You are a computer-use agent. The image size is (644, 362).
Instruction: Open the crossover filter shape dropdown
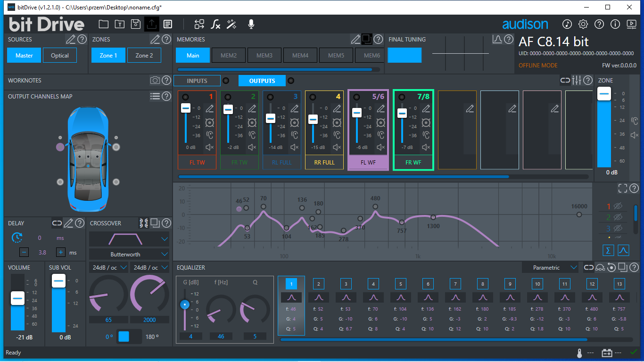pyautogui.click(x=129, y=239)
